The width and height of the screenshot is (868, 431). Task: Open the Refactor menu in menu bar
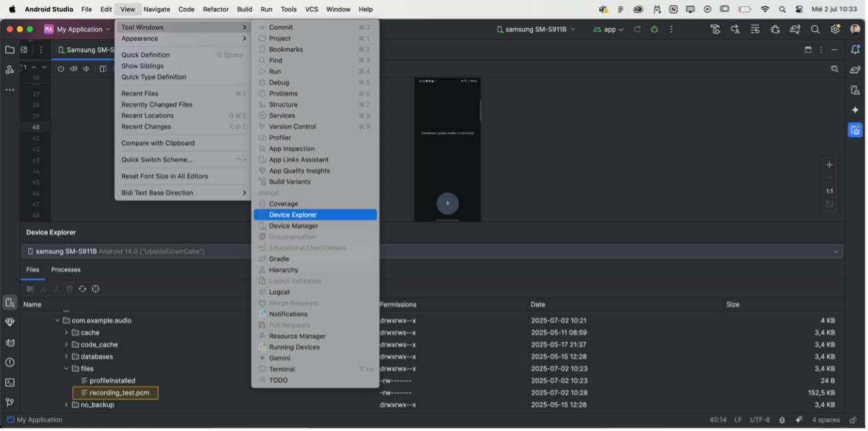(216, 9)
